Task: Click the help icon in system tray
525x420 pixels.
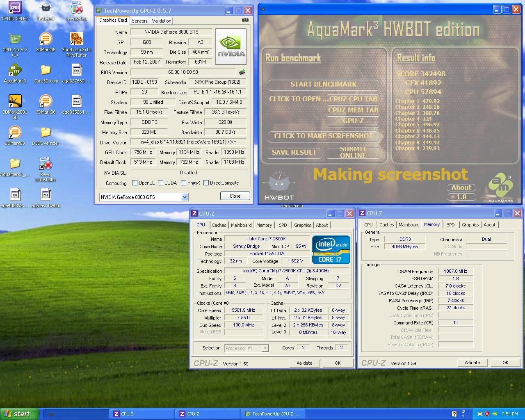Action: [454, 414]
